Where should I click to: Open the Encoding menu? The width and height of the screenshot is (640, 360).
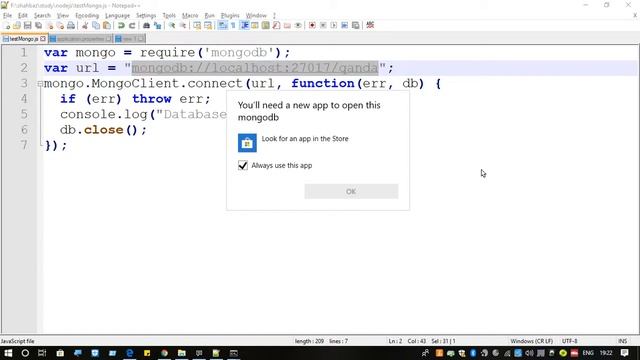pyautogui.click(x=87, y=16)
